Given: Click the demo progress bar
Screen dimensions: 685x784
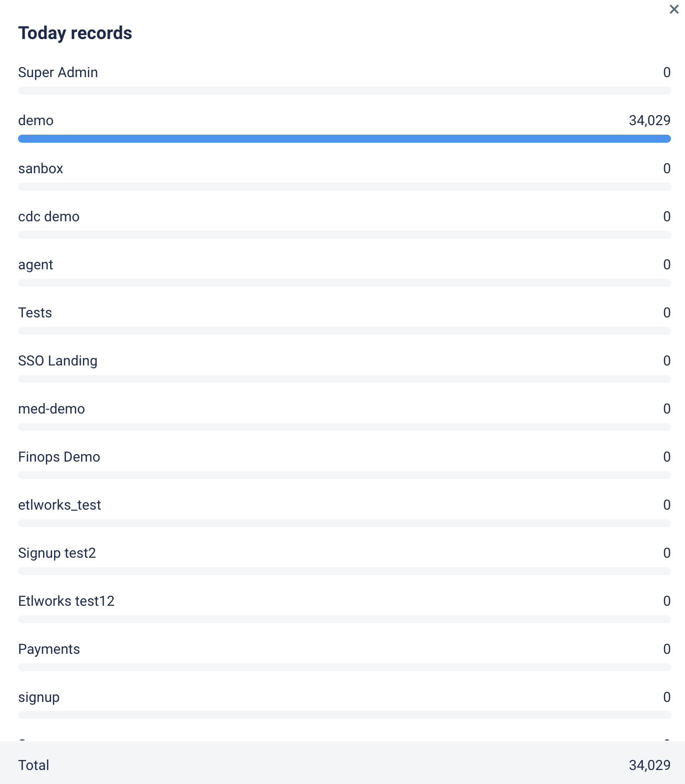Looking at the screenshot, I should 345,139.
